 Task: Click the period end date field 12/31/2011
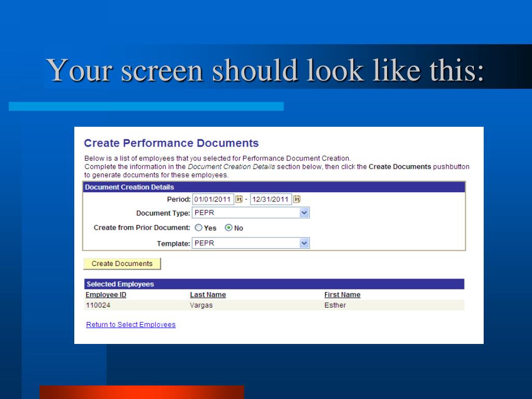point(271,199)
